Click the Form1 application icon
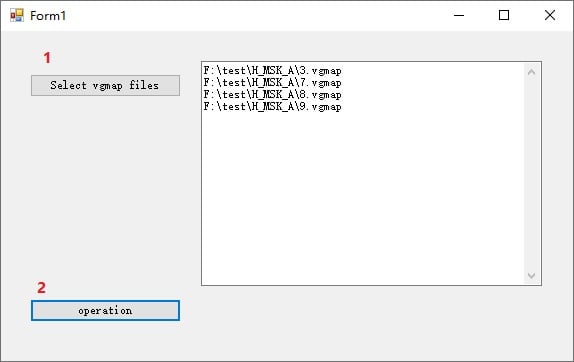 pyautogui.click(x=17, y=15)
